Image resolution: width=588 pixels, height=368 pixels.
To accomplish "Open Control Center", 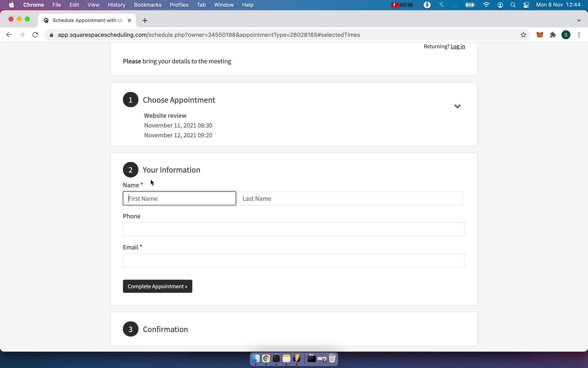I will [526, 5].
